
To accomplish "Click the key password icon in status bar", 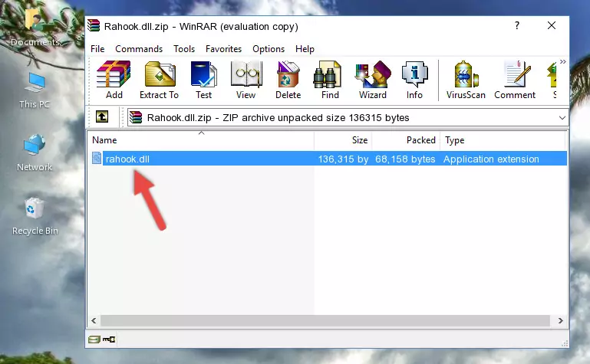I will 109,339.
